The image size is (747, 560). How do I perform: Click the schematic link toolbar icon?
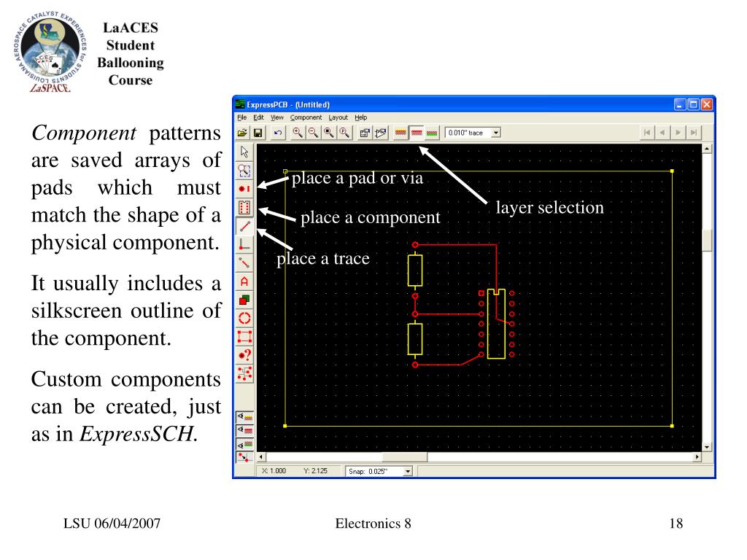tap(380, 133)
